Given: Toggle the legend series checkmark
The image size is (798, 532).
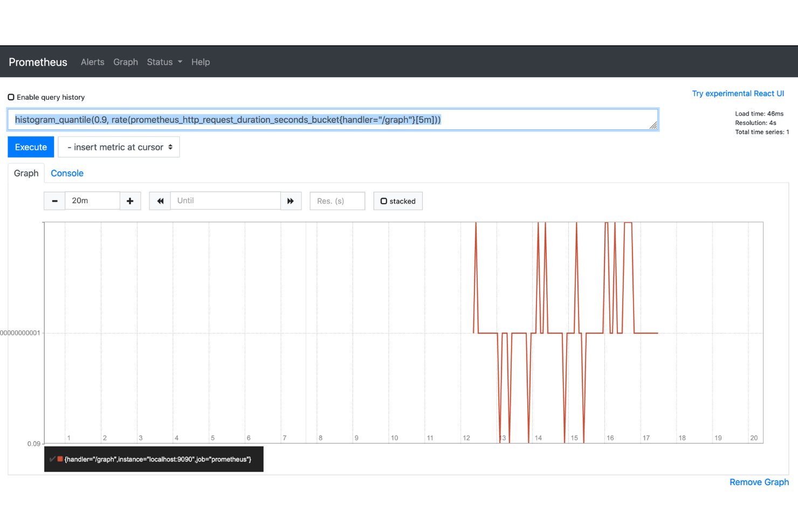Looking at the screenshot, I should 52,459.
